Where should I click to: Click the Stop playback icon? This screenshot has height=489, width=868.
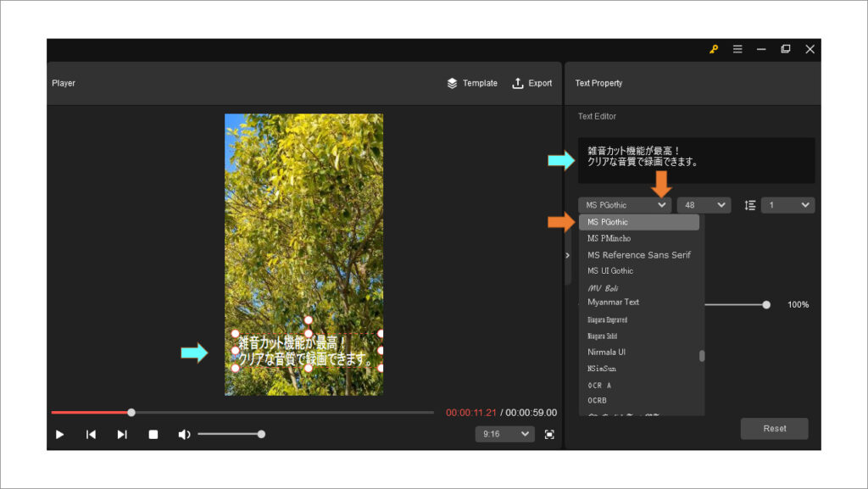pos(153,434)
